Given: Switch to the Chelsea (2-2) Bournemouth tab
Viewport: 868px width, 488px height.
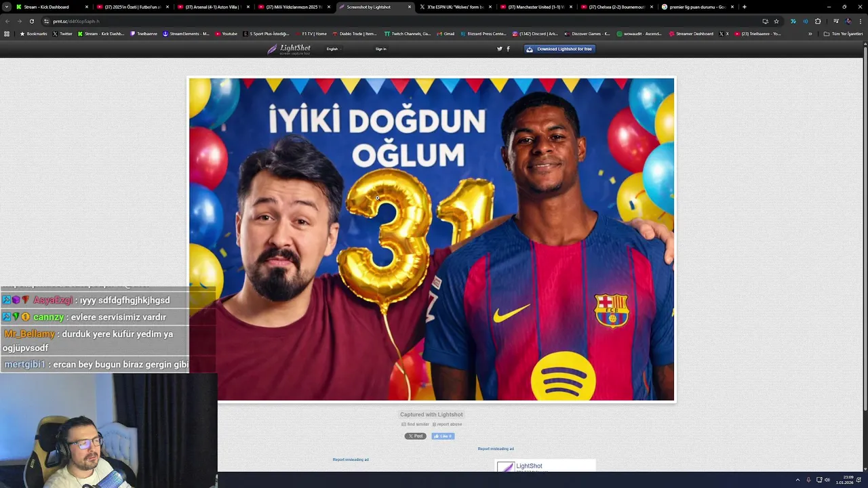Looking at the screenshot, I should click(x=616, y=7).
